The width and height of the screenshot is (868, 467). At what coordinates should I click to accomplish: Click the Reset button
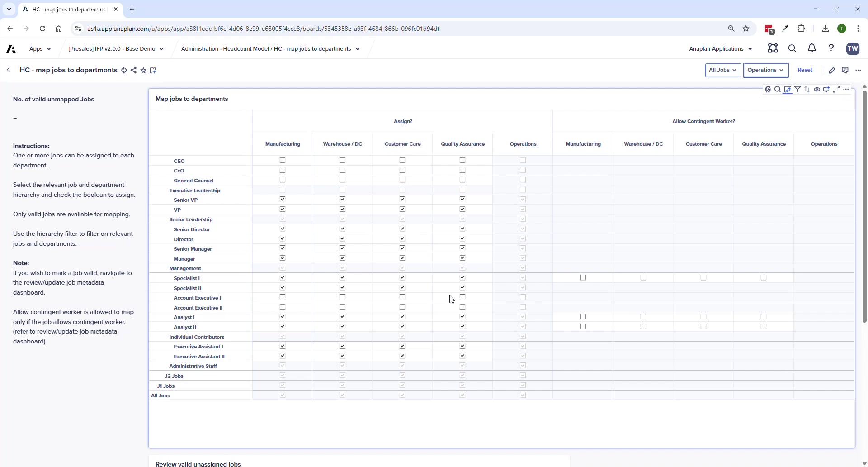point(805,70)
